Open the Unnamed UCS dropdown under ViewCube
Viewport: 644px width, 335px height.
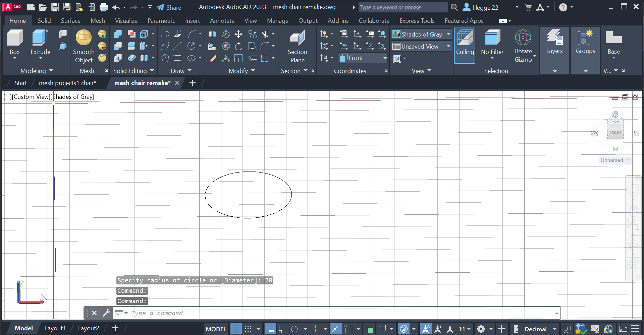(x=615, y=160)
